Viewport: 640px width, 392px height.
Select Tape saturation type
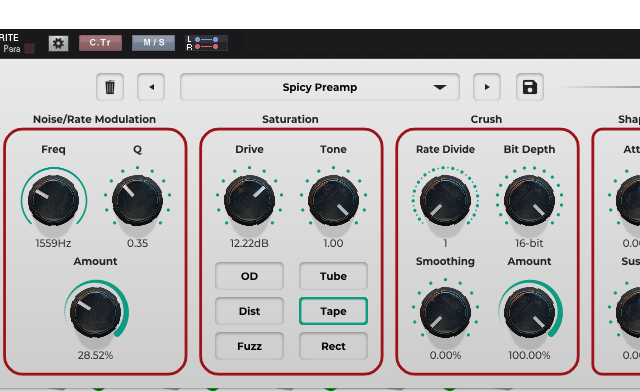click(x=333, y=311)
